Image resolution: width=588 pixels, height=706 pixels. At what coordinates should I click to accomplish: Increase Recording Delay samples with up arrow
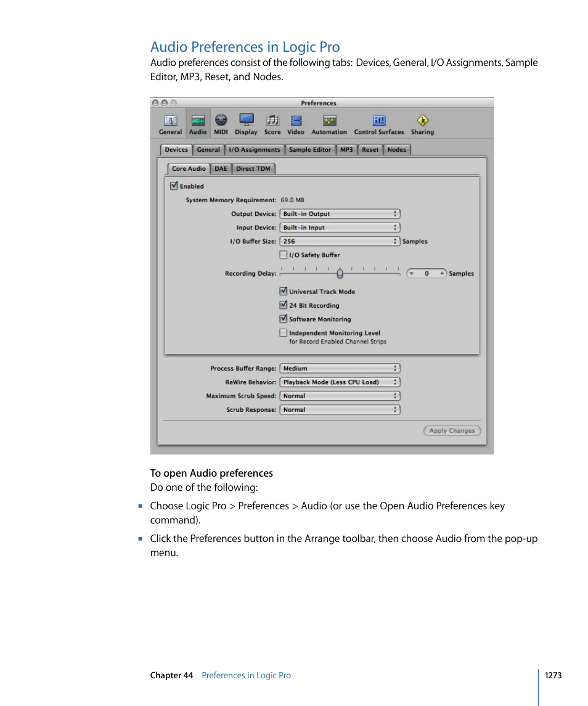click(x=442, y=273)
